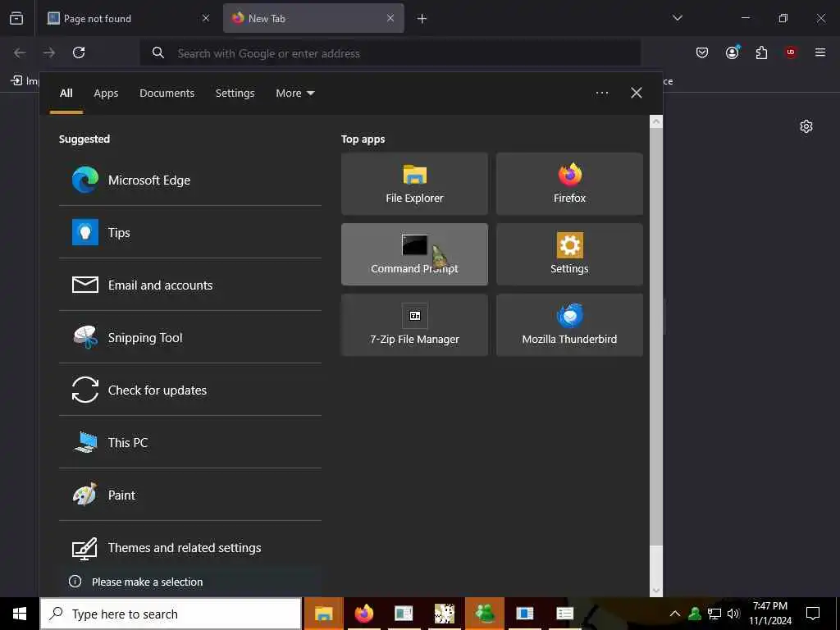Open the notification action center
Image resolution: width=840 pixels, height=630 pixels.
pyautogui.click(x=813, y=614)
